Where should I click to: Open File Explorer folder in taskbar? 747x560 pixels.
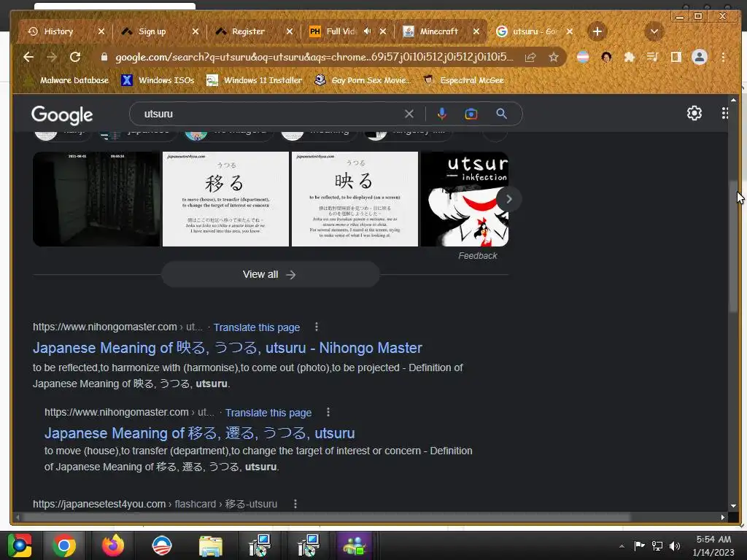pos(211,545)
